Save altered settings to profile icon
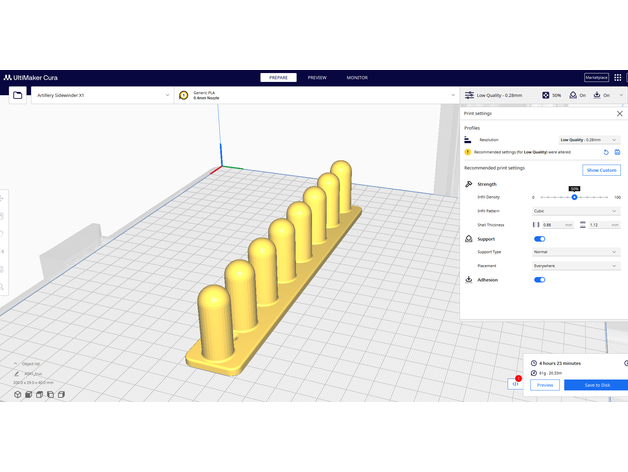The width and height of the screenshot is (628, 472). point(618,152)
